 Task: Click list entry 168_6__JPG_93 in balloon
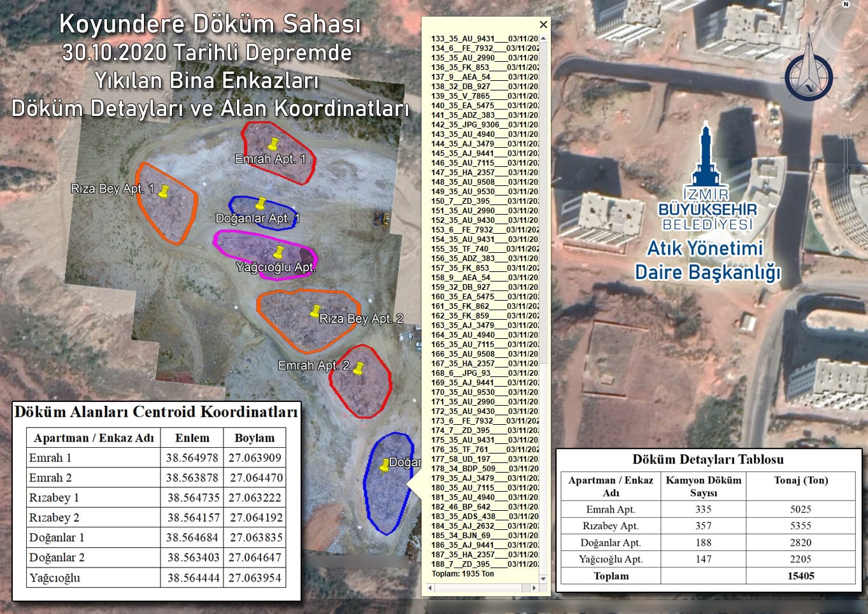485,373
